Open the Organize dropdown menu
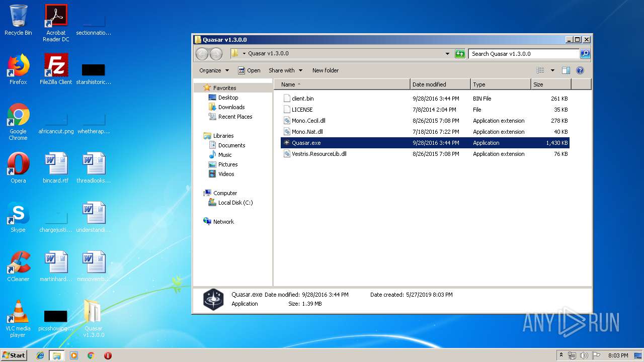 tap(214, 70)
